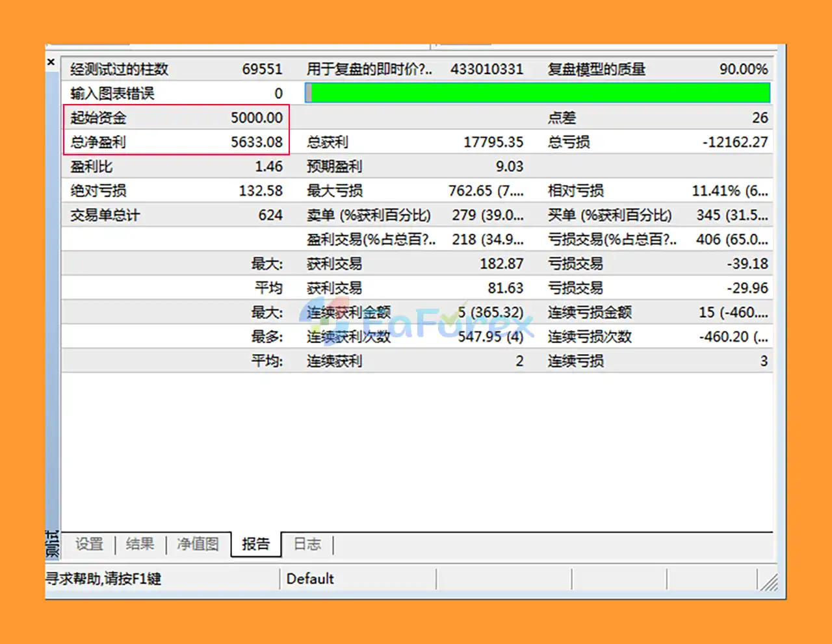Viewport: 832px width, 644px height.
Task: Click the truncated 用于复盘的即时价 label
Action: tap(369, 69)
